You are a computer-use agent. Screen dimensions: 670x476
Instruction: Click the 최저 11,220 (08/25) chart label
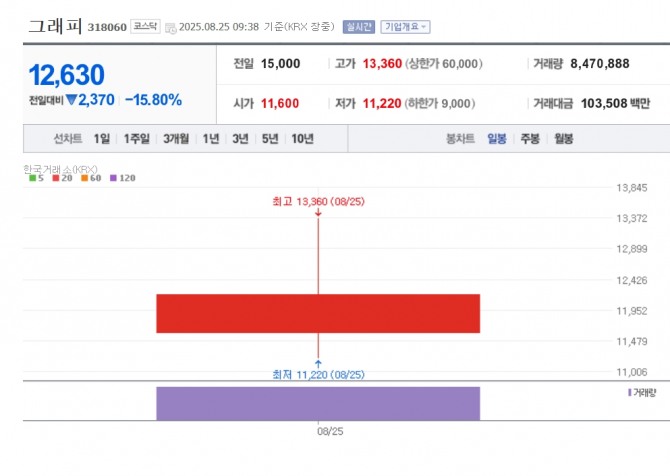(318, 375)
